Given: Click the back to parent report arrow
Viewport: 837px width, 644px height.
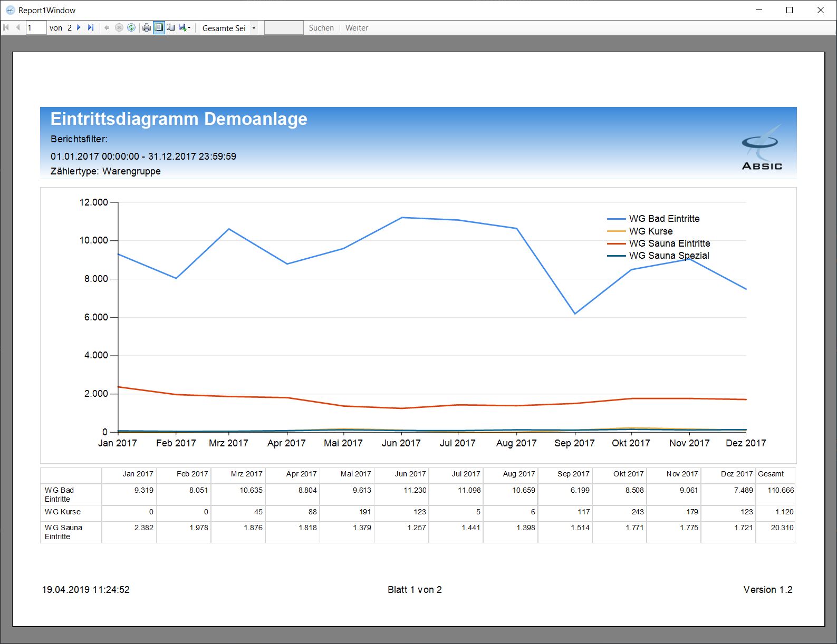Looking at the screenshot, I should point(107,28).
